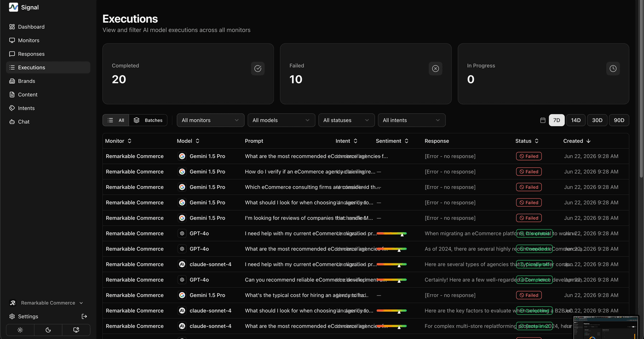Click the Chat robot icon

point(12,122)
